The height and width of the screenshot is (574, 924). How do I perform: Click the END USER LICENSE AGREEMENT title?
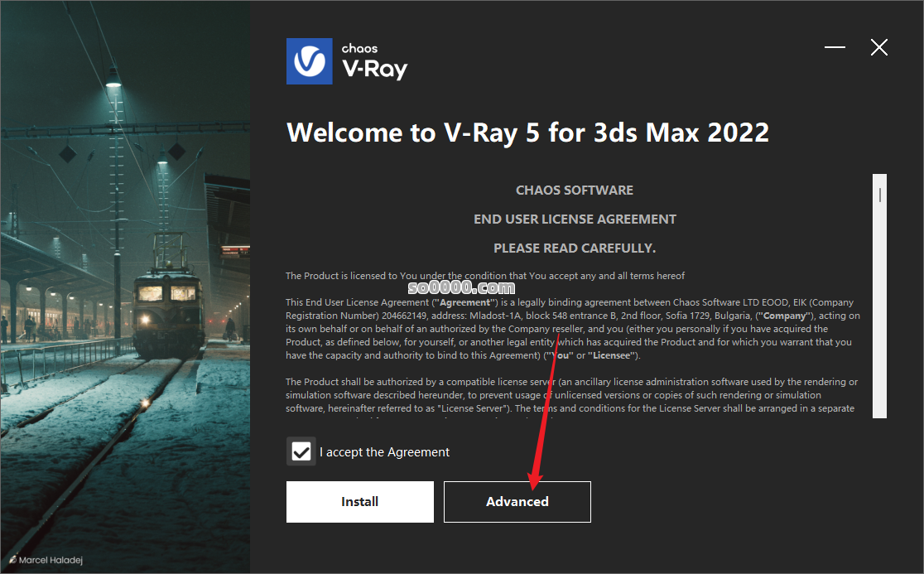575,219
